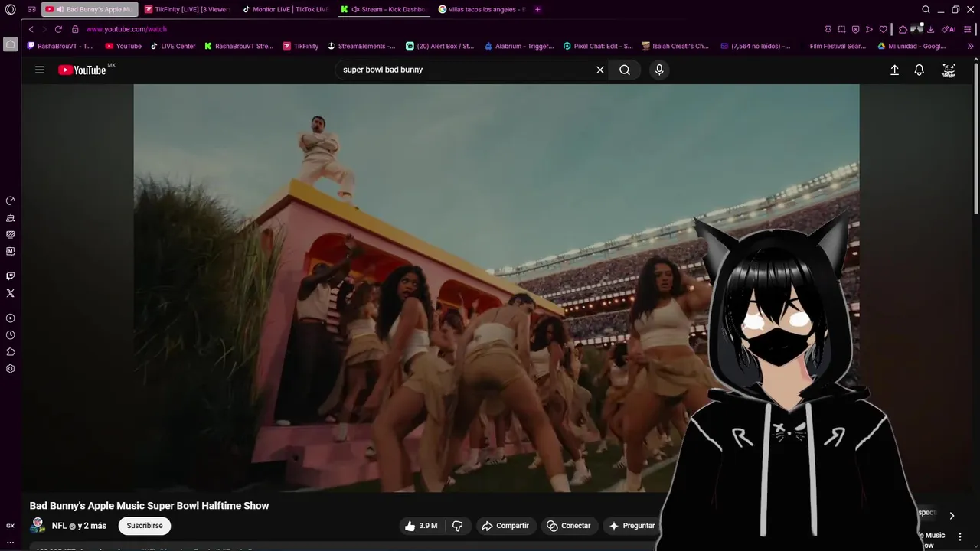Open GX Corner gamepad icon in tab bar
This screenshot has width=980, height=551.
(31, 9)
